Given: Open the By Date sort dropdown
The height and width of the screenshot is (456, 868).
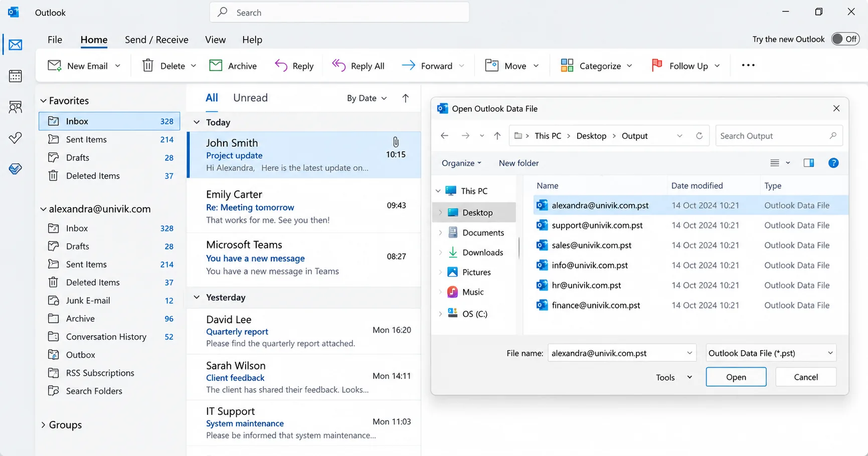Looking at the screenshot, I should click(x=367, y=98).
